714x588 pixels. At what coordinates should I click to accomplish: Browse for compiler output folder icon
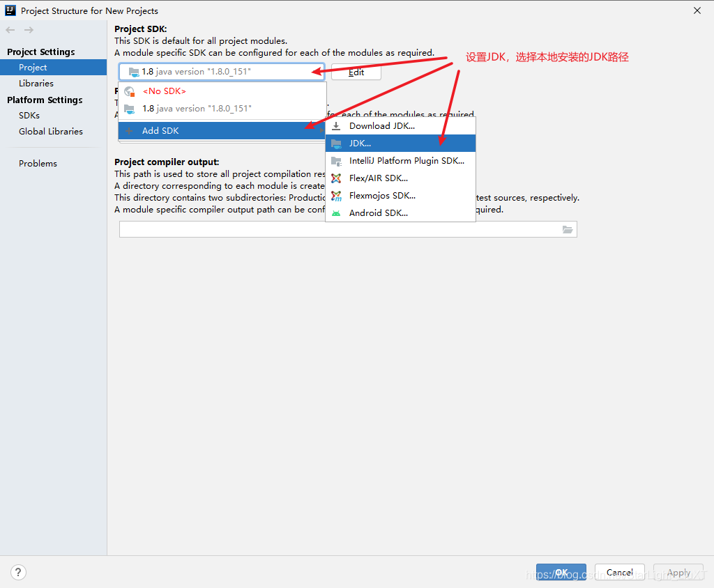[x=568, y=229]
